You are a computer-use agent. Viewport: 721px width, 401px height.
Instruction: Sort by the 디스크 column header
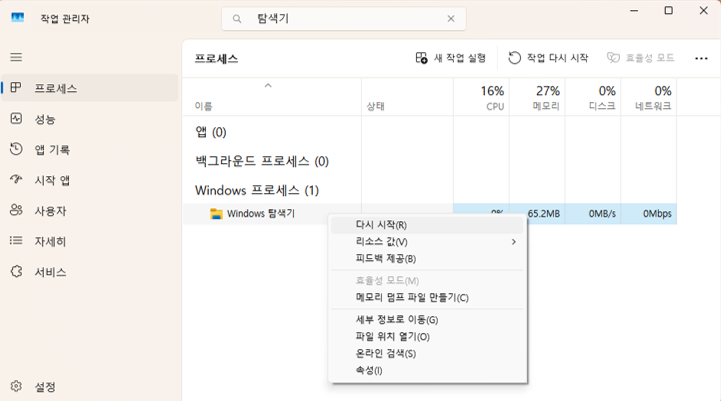pyautogui.click(x=593, y=97)
